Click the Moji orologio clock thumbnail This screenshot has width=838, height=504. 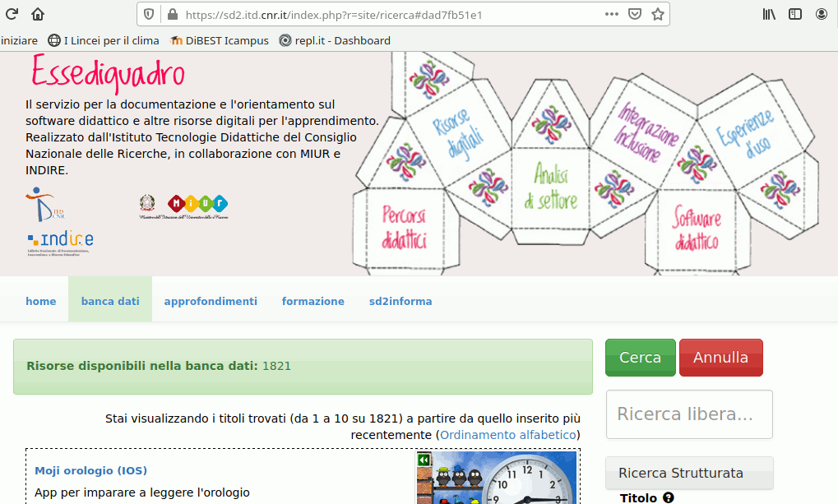click(x=498, y=478)
